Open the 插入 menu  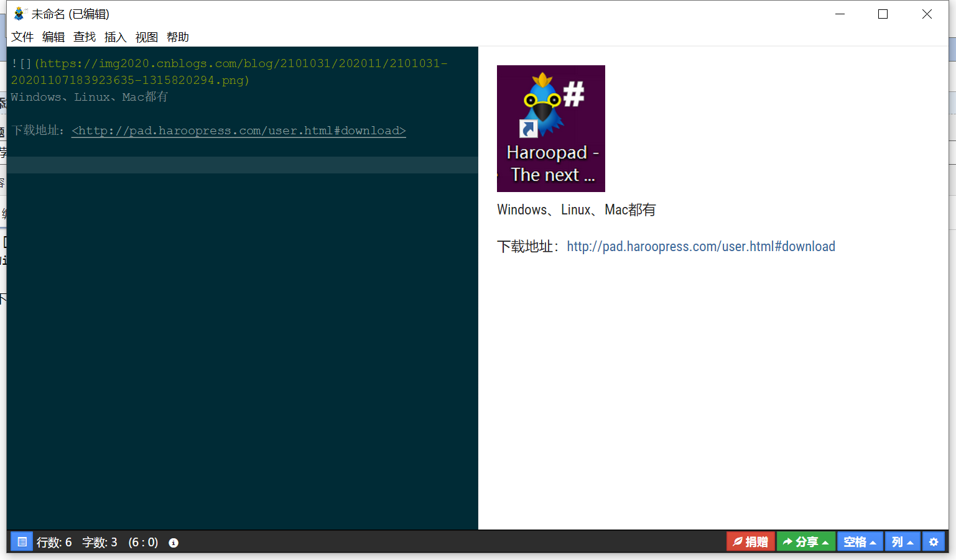pos(116,37)
